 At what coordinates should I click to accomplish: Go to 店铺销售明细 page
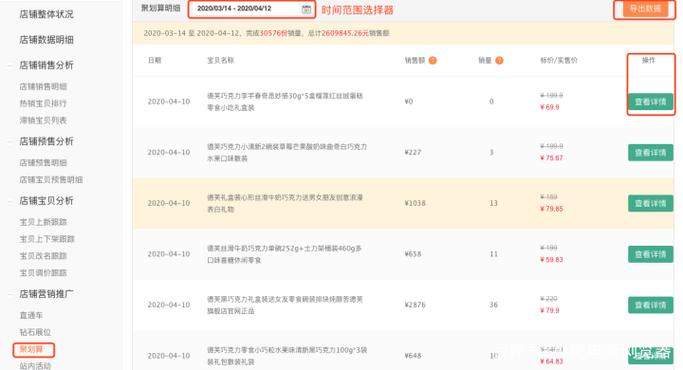pos(43,86)
